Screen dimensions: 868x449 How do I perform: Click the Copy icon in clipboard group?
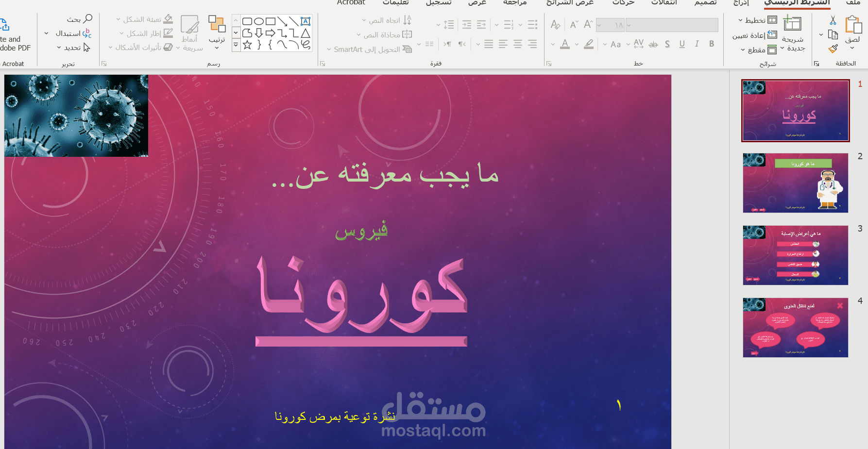tap(833, 34)
